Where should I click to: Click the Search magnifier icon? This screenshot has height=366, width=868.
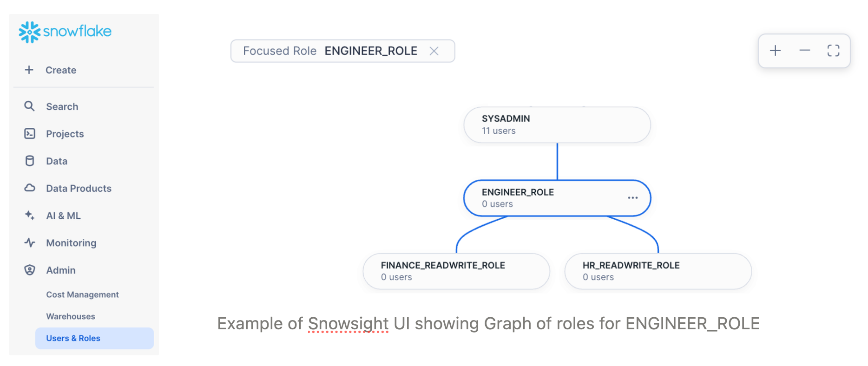pos(29,106)
